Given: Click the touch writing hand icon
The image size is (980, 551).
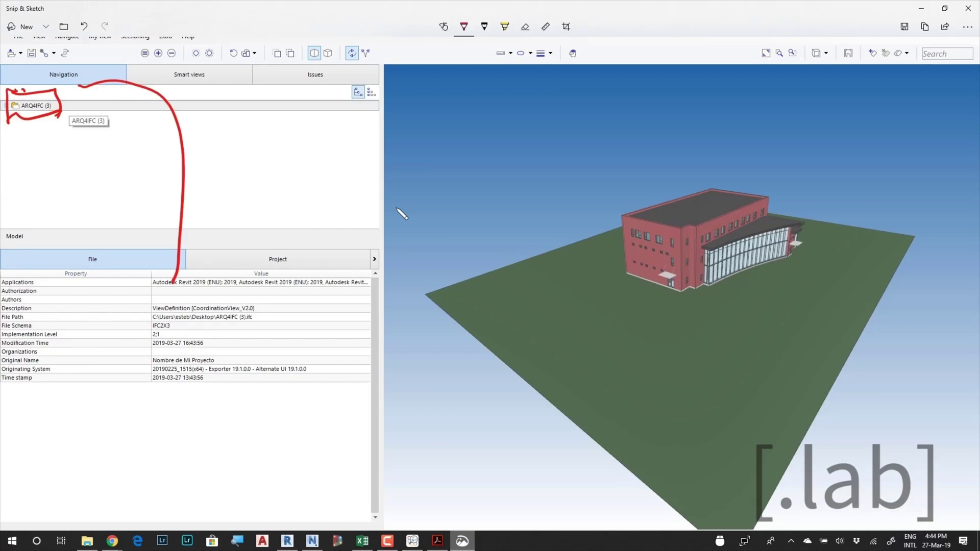Looking at the screenshot, I should (x=443, y=27).
